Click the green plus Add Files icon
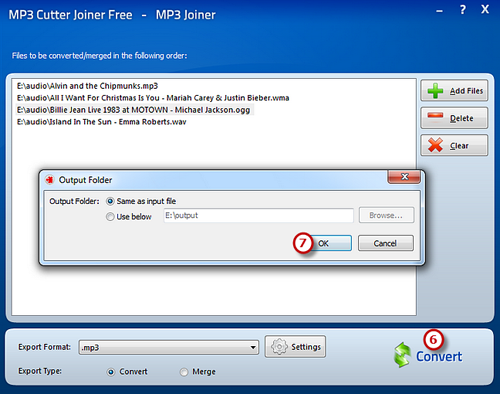 click(x=435, y=91)
